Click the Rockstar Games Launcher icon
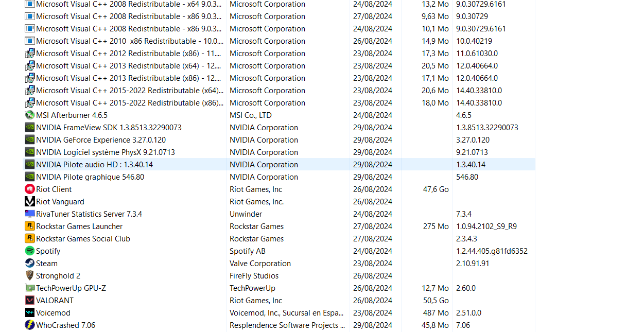Image resolution: width=644 pixels, height=332 pixels. pyautogui.click(x=30, y=226)
